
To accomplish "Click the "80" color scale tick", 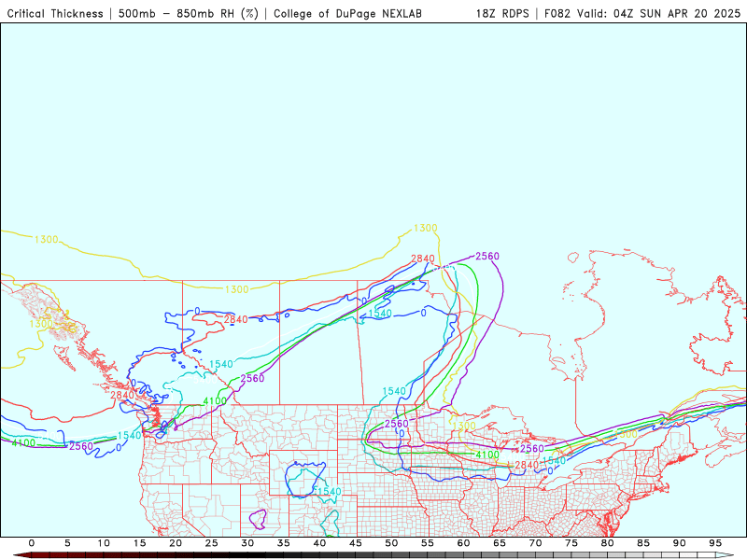I will coord(607,543).
